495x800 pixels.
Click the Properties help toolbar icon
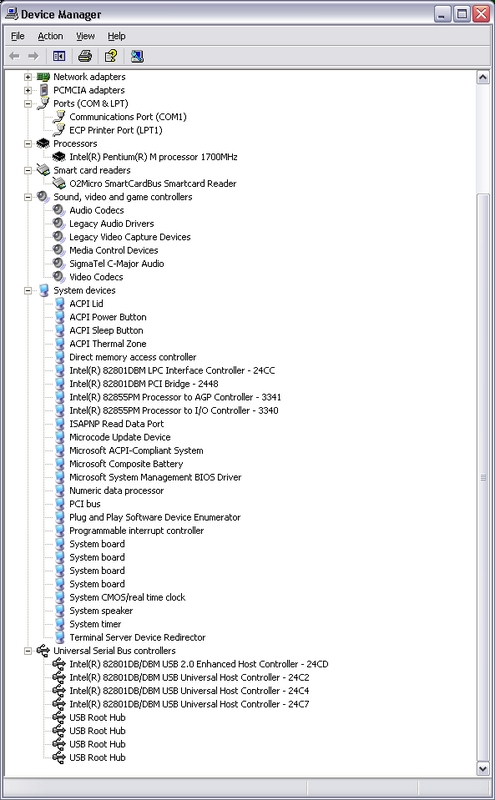(111, 56)
